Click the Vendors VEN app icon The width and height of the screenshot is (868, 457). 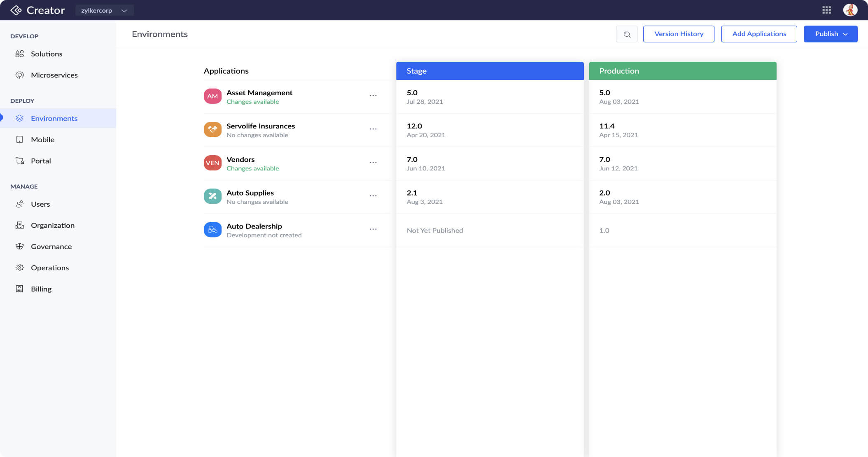coord(212,163)
